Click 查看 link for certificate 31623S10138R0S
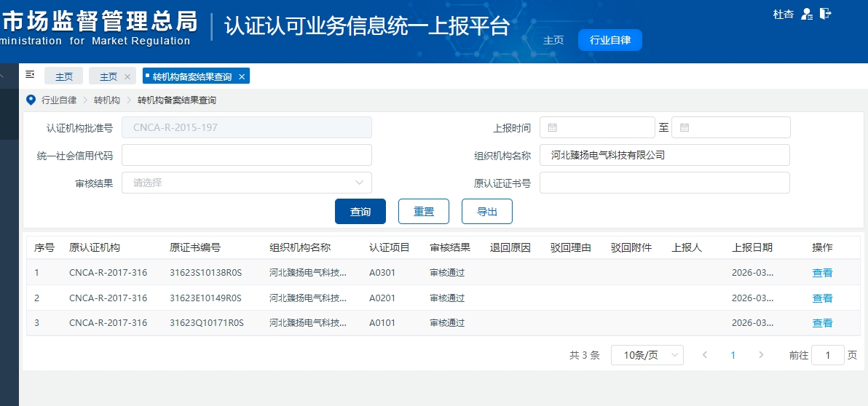 pos(822,273)
